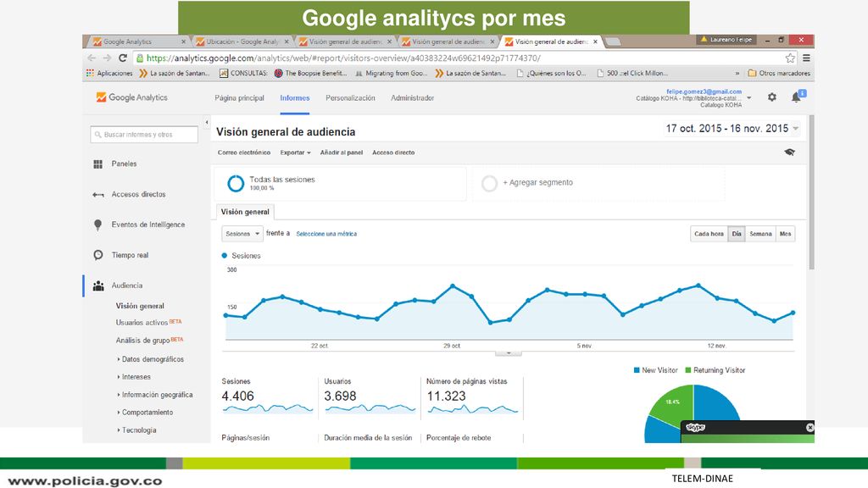Open the settings gear icon
The width and height of the screenshot is (868, 488).
(771, 97)
